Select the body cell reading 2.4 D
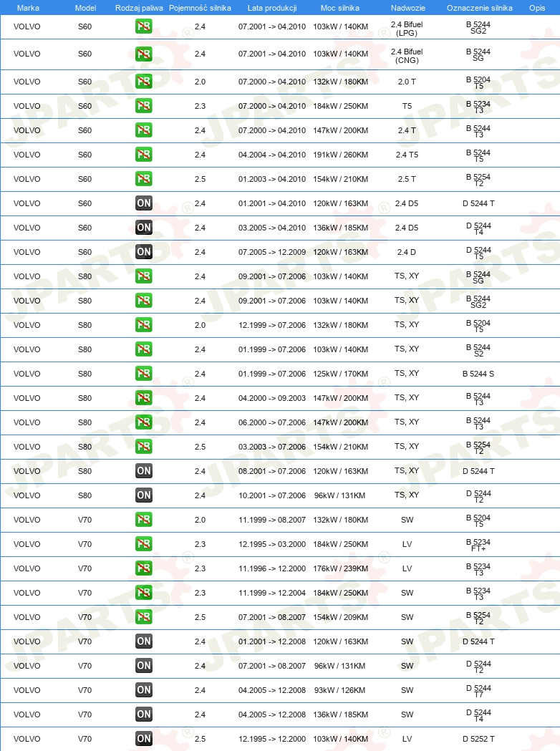This screenshot has width=560, height=751. tap(407, 252)
